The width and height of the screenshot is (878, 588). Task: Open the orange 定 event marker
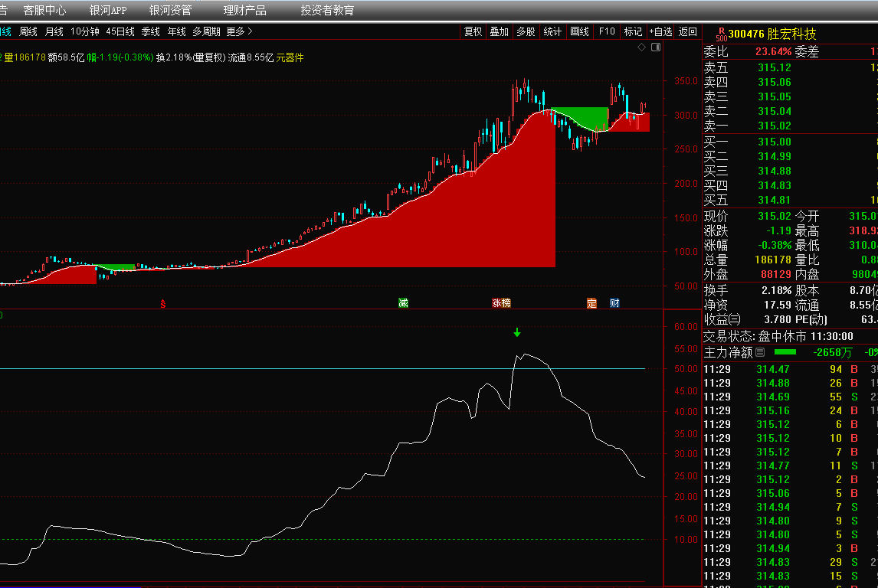(x=592, y=302)
